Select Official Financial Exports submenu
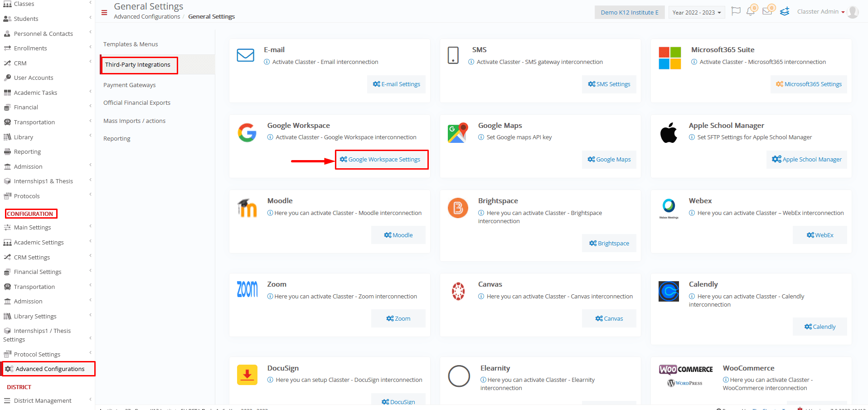 click(x=137, y=102)
